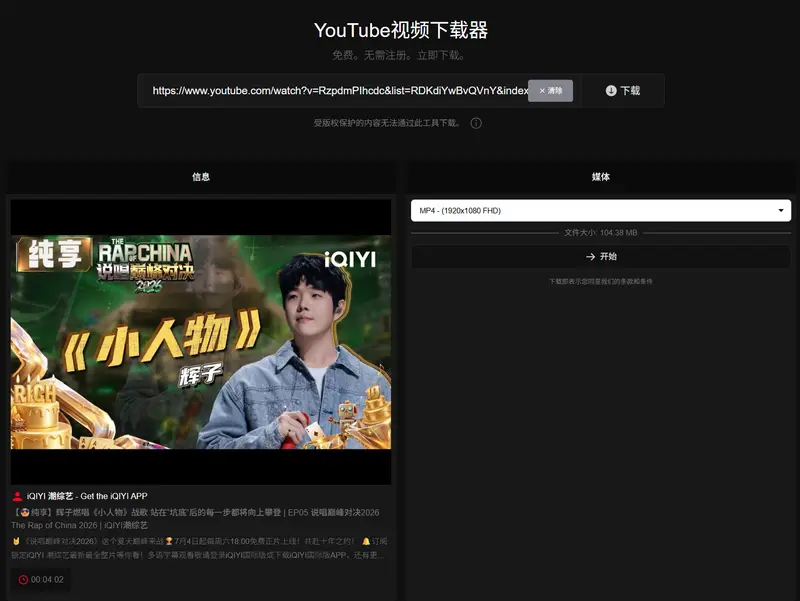Switch to the 信息 tab
This screenshot has height=601, width=800.
201,177
